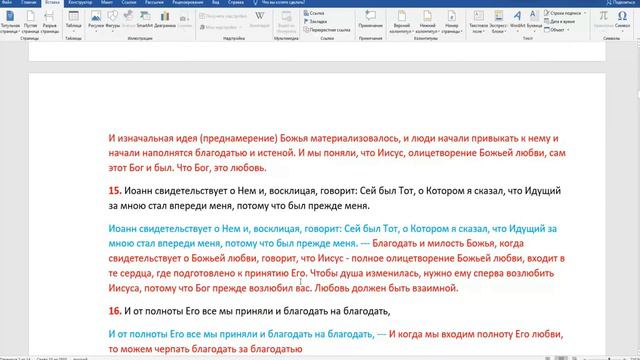Image resolution: width=640 pixels, height=360 pixels.
Task: Expand the Object (Объект) dropdown arrow
Action: coord(568,30)
